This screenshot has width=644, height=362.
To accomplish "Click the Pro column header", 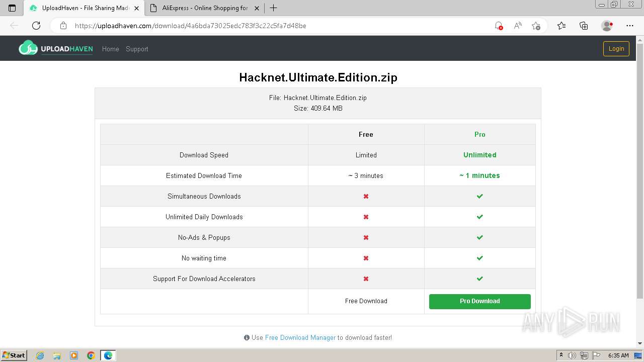I will 479,134.
